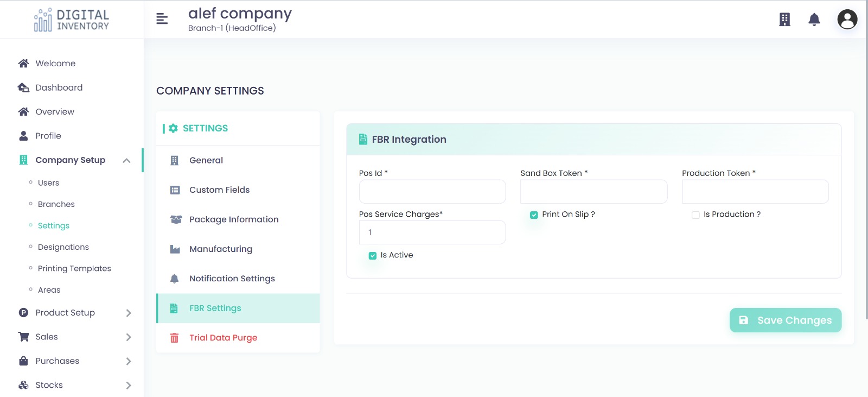Go to Branches submenu item

[x=56, y=204]
